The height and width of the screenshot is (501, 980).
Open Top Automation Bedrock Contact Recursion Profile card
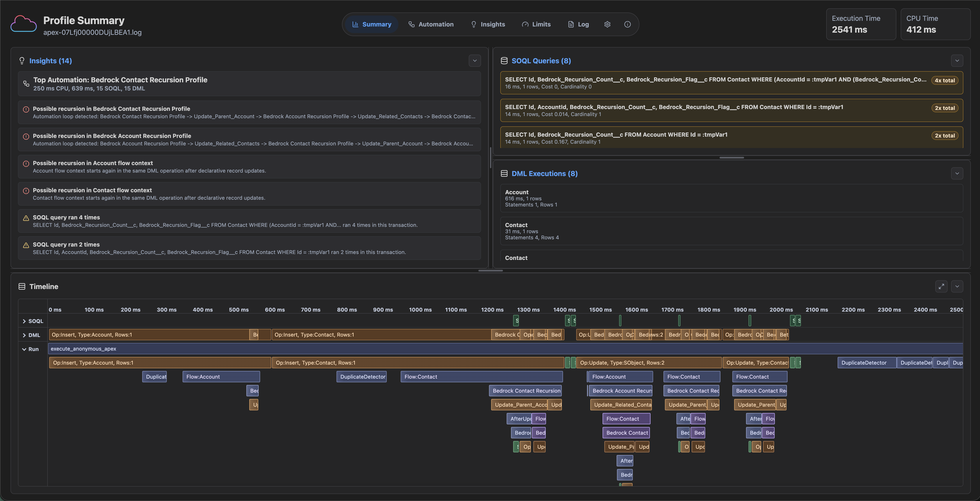(249, 84)
